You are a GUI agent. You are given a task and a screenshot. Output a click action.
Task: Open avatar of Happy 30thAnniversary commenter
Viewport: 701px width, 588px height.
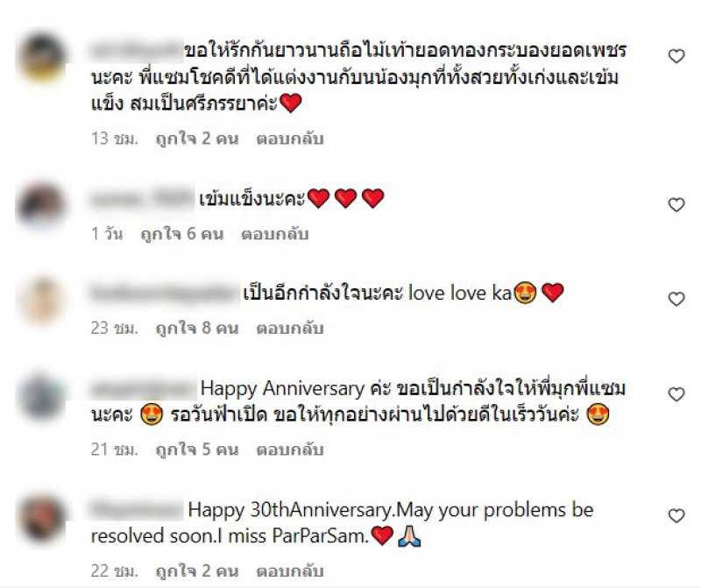coord(41,517)
